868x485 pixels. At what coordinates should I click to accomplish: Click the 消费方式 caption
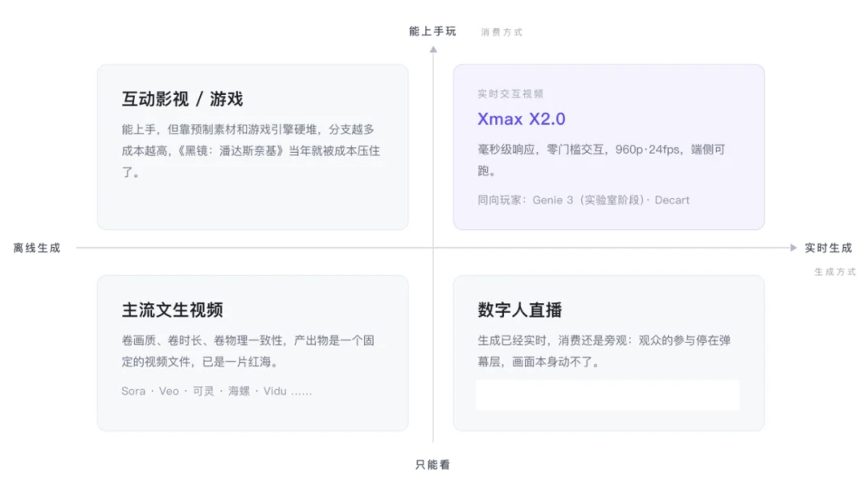tap(502, 32)
